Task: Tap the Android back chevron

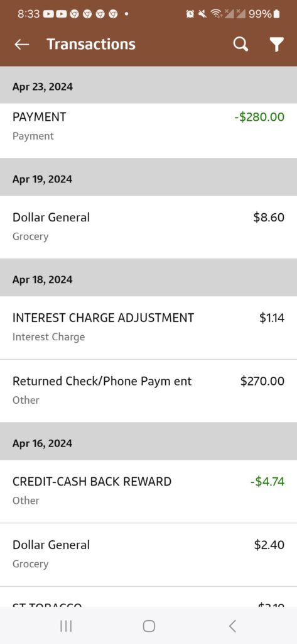Action: point(232,626)
